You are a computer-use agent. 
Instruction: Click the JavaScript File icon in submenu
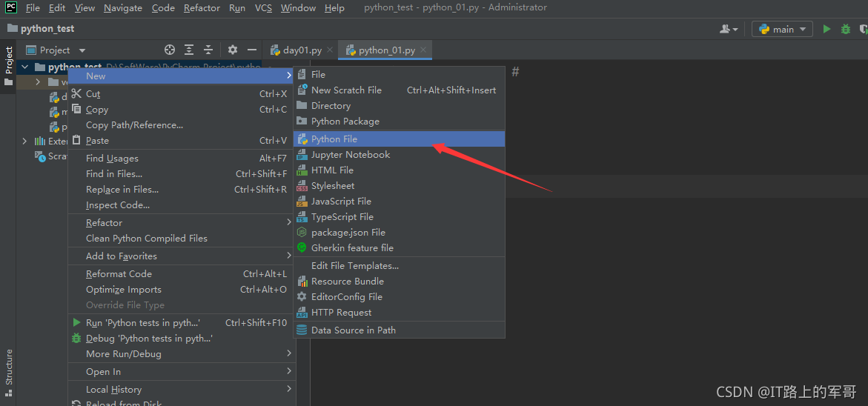pos(302,202)
